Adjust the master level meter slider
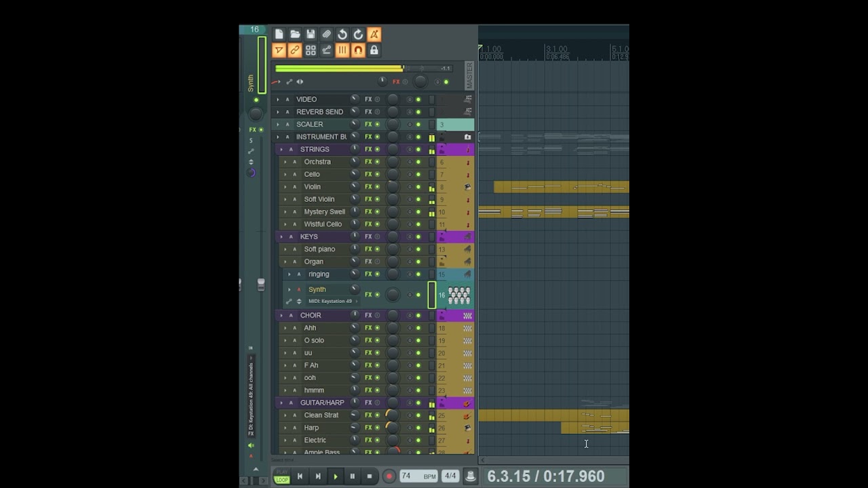Image resolution: width=868 pixels, height=488 pixels. click(363, 68)
